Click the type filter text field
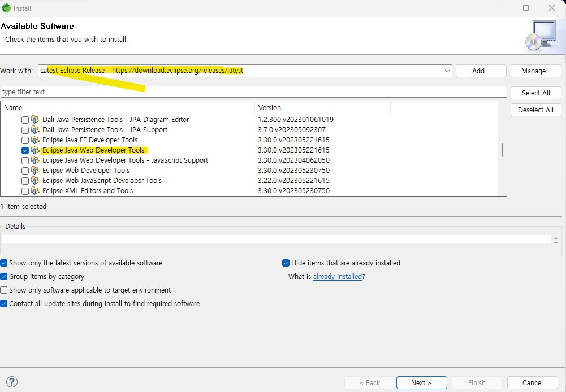The width and height of the screenshot is (566, 392). point(253,92)
